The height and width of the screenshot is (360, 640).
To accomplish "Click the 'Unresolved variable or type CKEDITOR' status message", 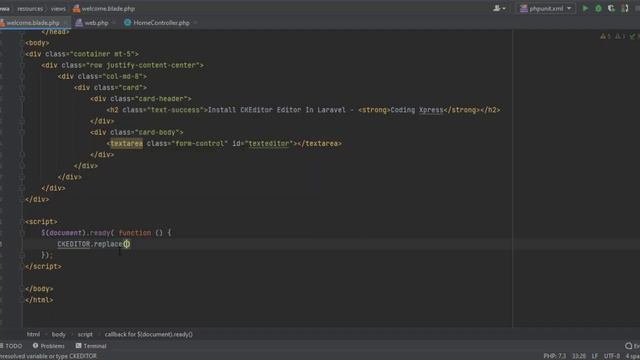I will 49,356.
